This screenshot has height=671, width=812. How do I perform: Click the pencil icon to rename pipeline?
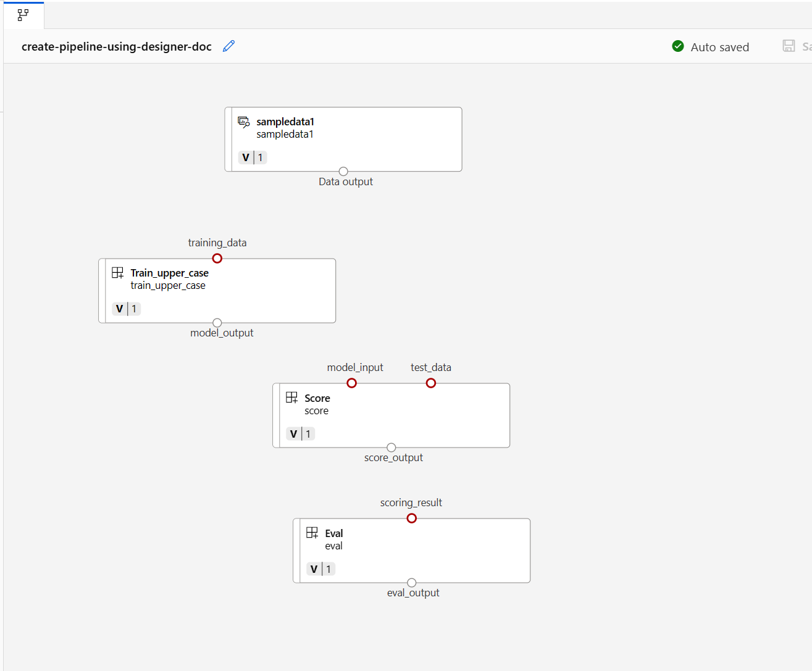pyautogui.click(x=228, y=46)
